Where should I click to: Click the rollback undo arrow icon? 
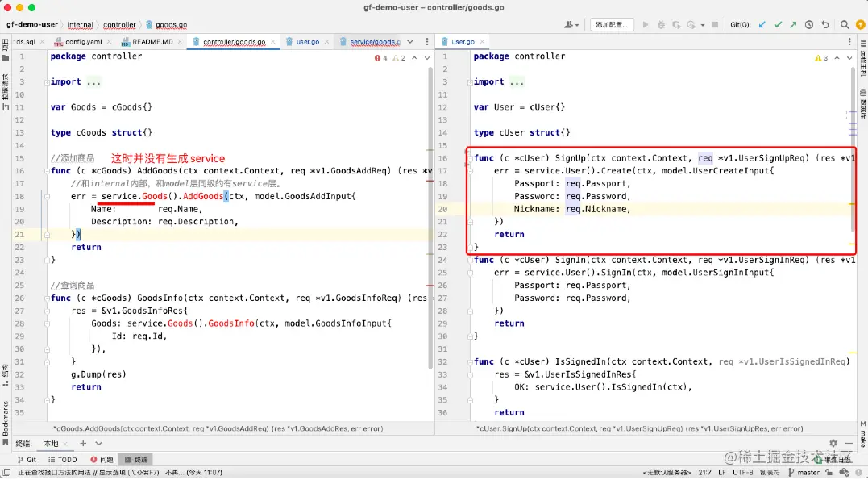[x=825, y=25]
